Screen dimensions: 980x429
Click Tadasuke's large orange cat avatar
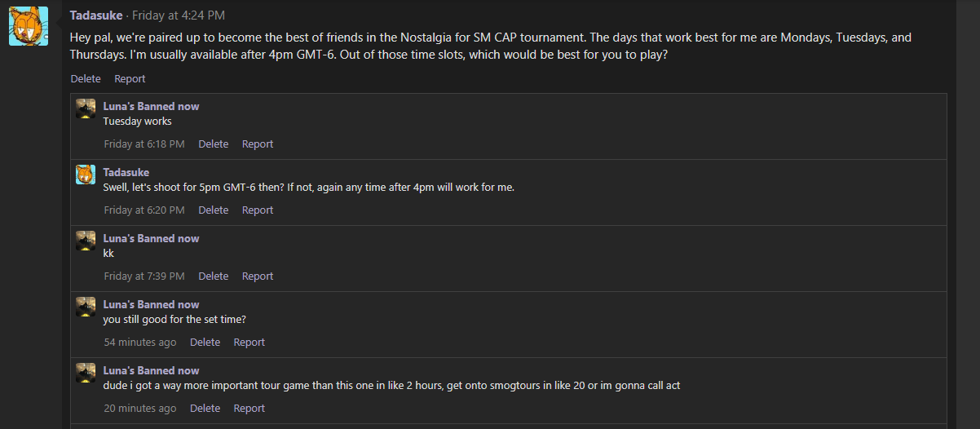point(28,26)
